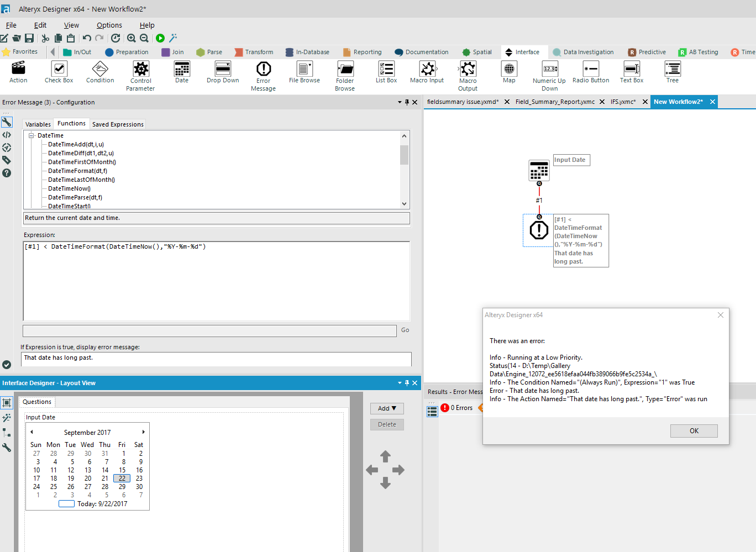The image size is (756, 552).
Task: Open the Configuration panel options chevron
Action: tap(399, 102)
